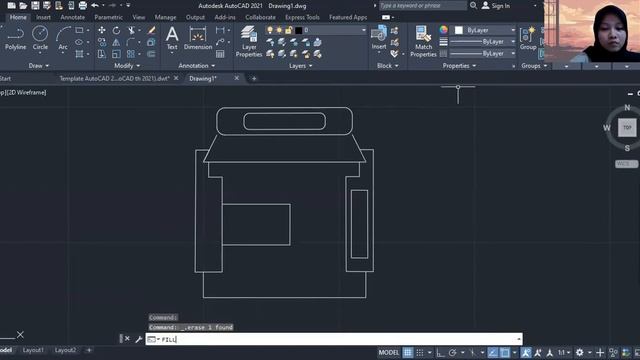Activate the Scale tool
This screenshot has width=640, height=360.
(116, 54)
